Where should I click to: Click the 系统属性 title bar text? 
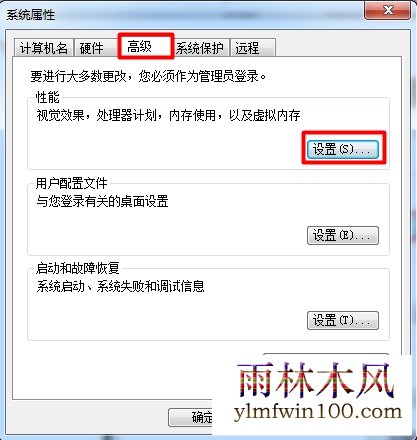(30, 15)
